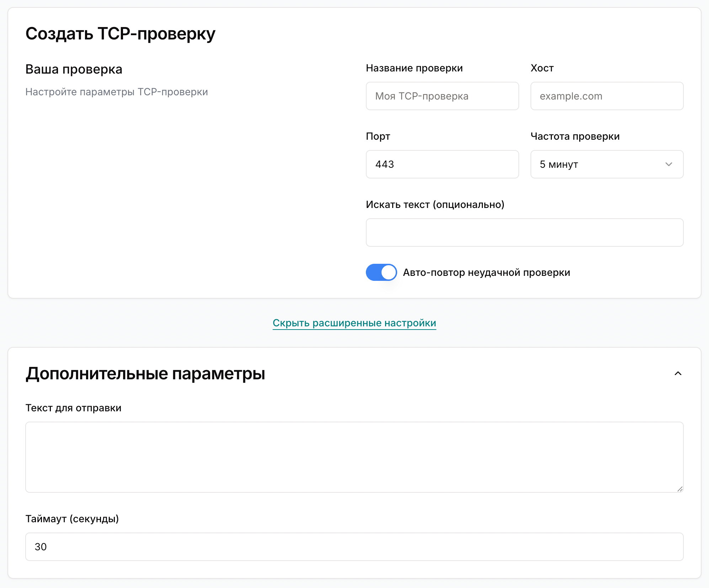Click the «Таймаут (секунды)» label
Screen dimensions: 709x588
(72, 519)
